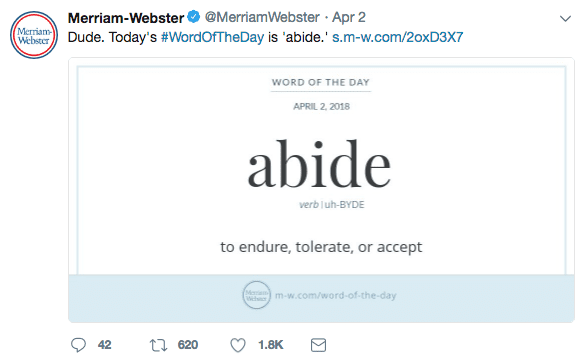Click the @MerriamWebster handle
This screenshot has height=362, width=583.
pos(262,17)
